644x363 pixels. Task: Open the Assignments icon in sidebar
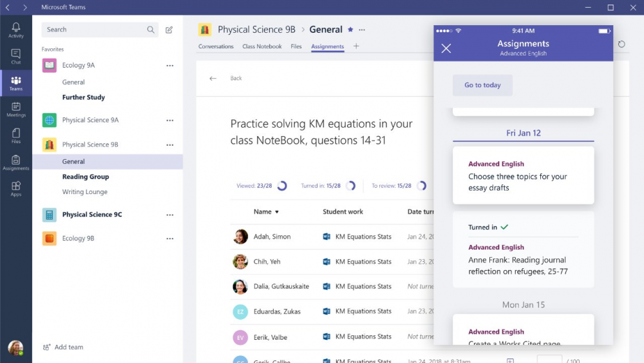pyautogui.click(x=16, y=159)
